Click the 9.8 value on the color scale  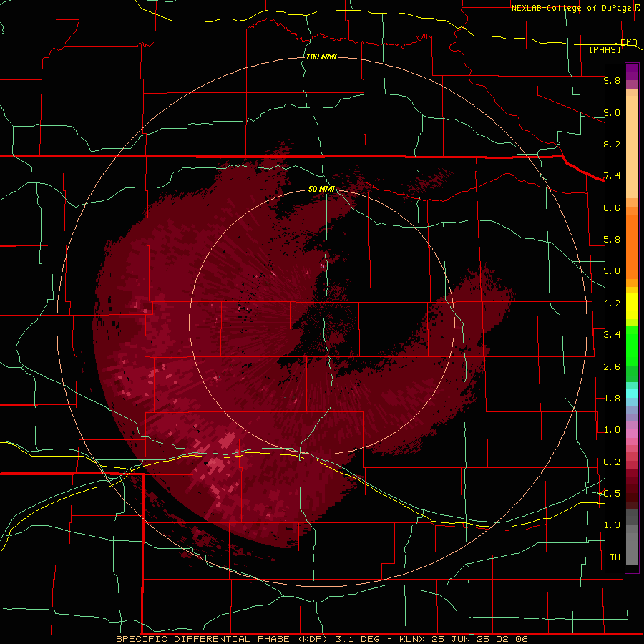(x=612, y=80)
